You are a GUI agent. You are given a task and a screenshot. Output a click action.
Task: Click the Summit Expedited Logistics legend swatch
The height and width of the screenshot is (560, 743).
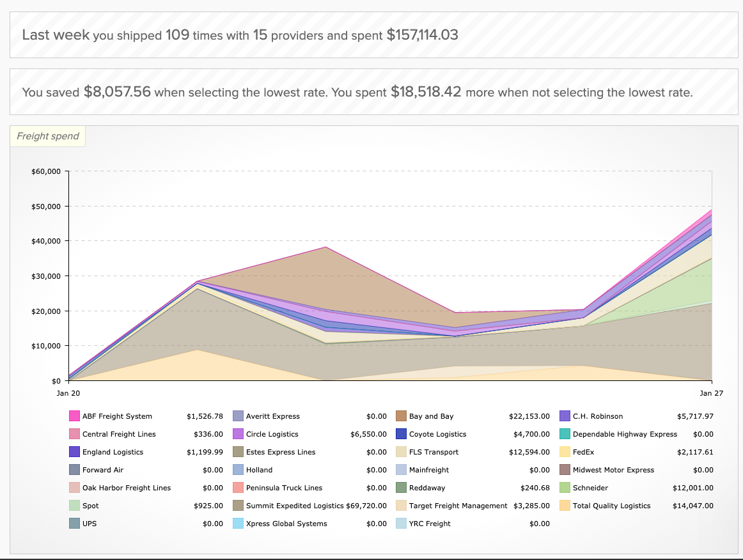pyautogui.click(x=238, y=506)
